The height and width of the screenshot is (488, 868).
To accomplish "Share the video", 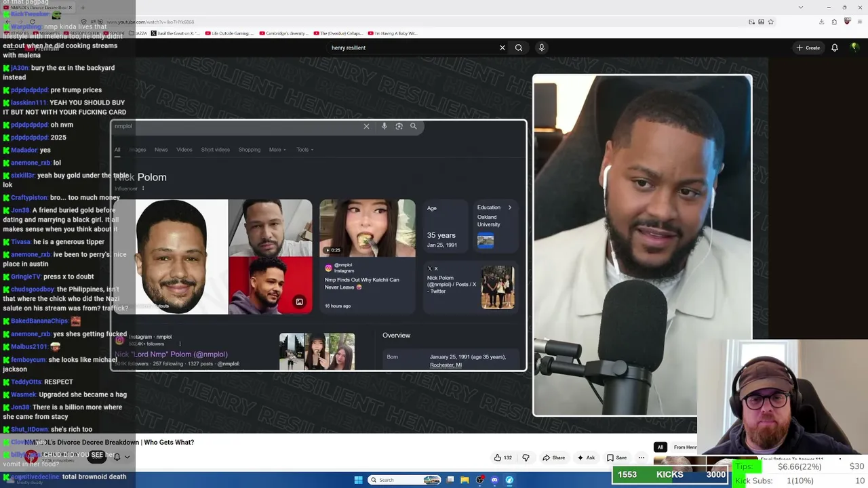I will 553,457.
